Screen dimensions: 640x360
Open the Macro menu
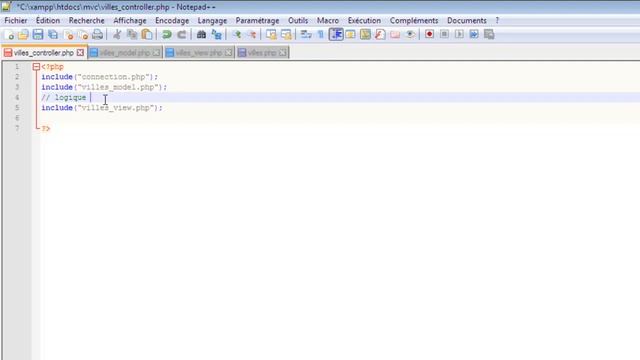coord(328,20)
